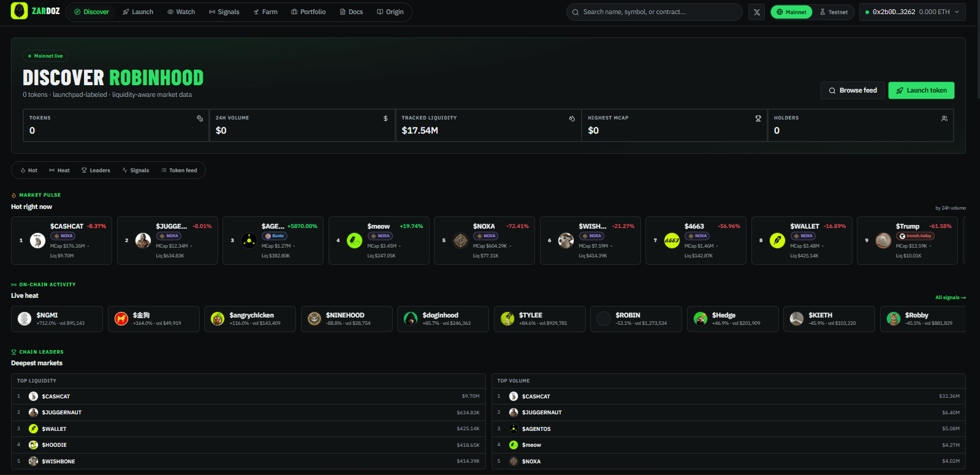Click the $CASHCAT token avatar in Hot right now

tap(37, 240)
